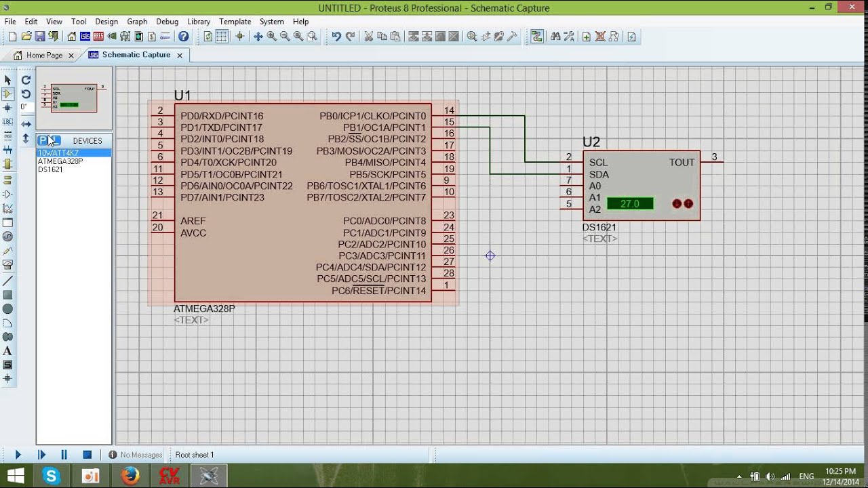
Task: Open project using folder icon
Action: [x=26, y=37]
